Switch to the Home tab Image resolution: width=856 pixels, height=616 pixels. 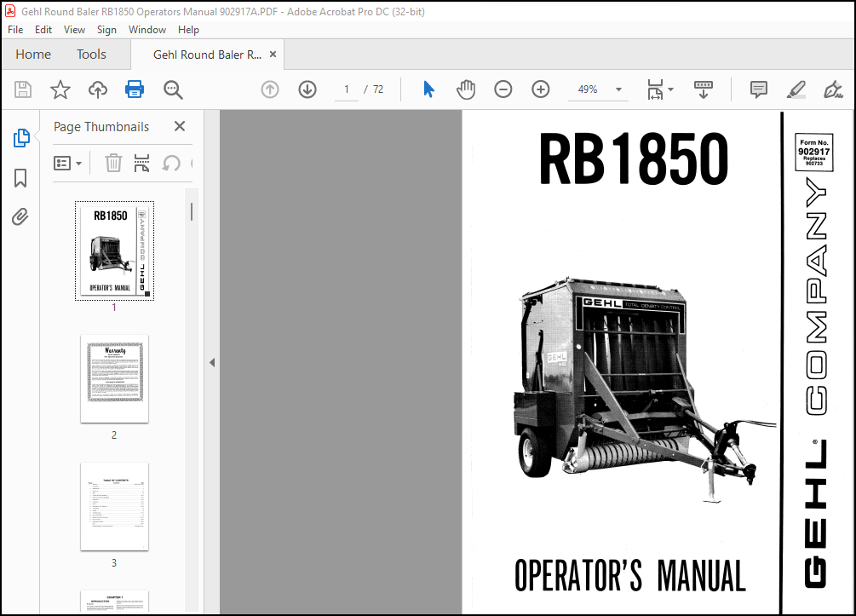coord(33,54)
